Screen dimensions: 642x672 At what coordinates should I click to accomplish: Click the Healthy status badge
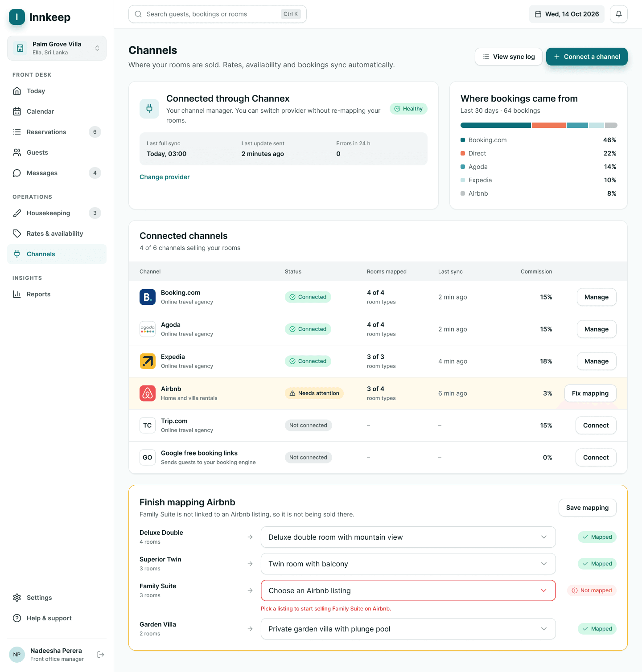click(408, 109)
